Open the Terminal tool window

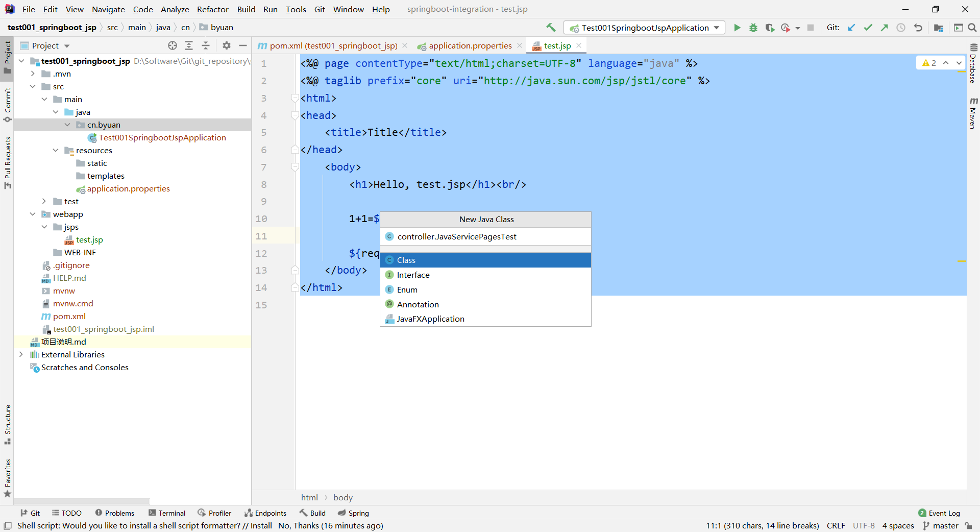coord(167,513)
